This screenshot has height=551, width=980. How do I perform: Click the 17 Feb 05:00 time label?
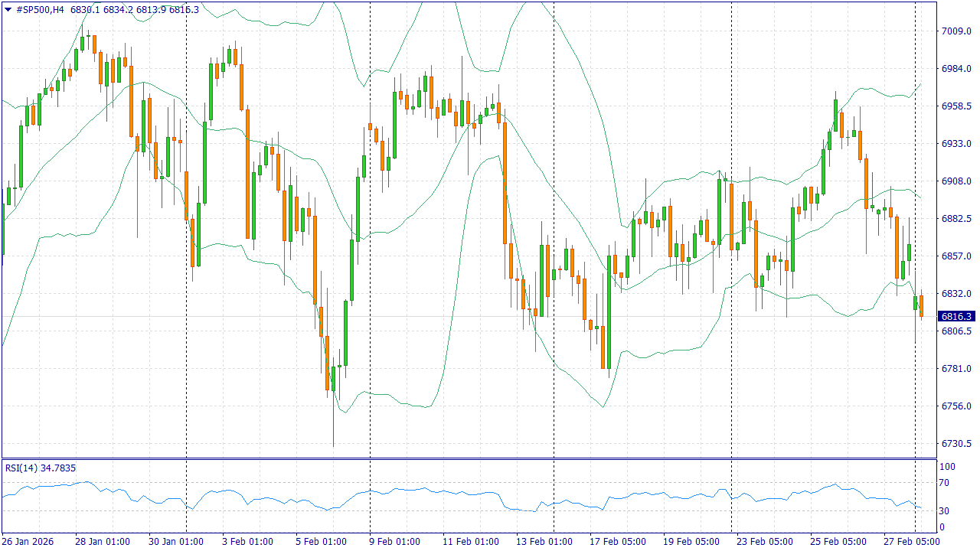[x=616, y=542]
